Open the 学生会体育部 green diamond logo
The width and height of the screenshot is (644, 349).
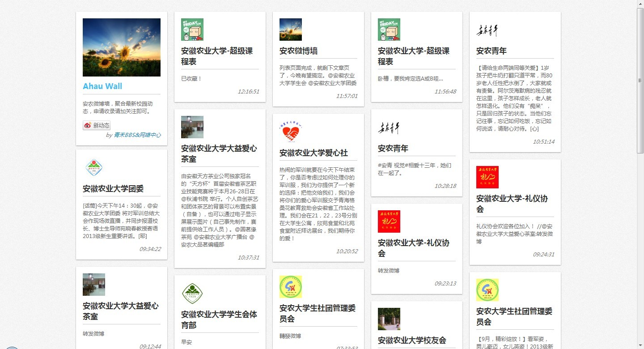pos(192,294)
